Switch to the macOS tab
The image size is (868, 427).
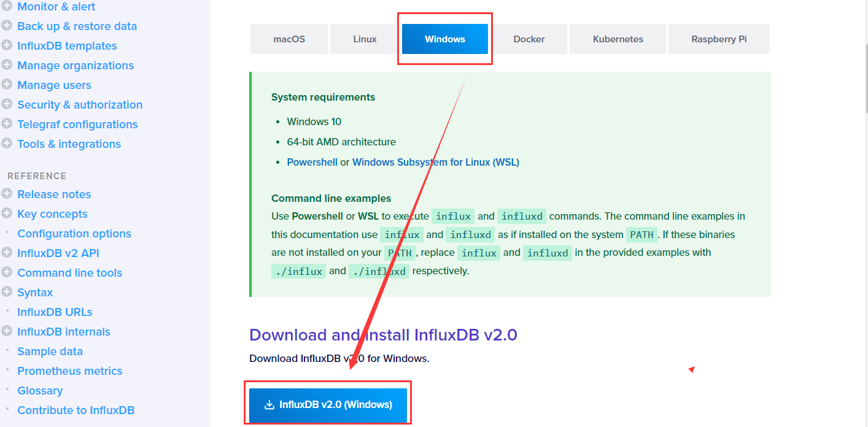point(289,39)
